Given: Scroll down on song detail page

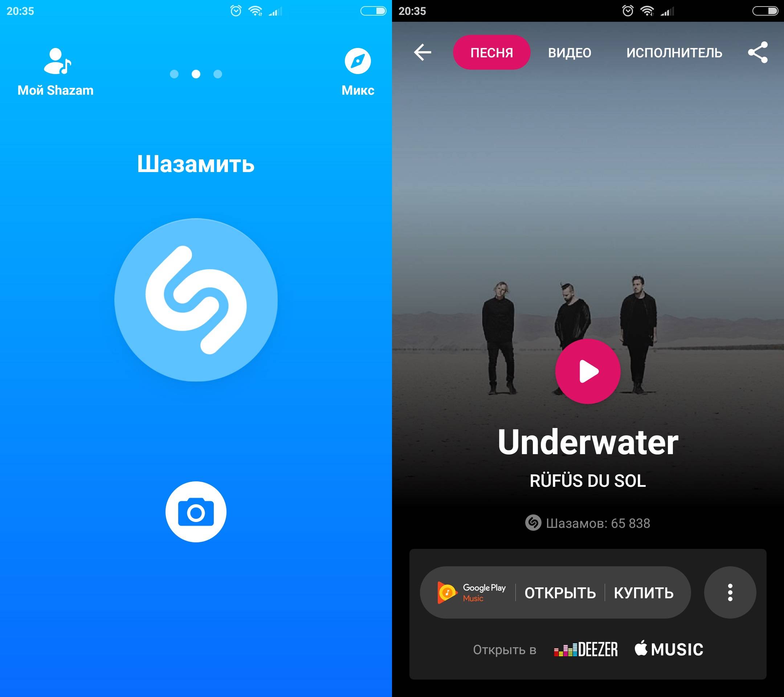Looking at the screenshot, I should 588,404.
